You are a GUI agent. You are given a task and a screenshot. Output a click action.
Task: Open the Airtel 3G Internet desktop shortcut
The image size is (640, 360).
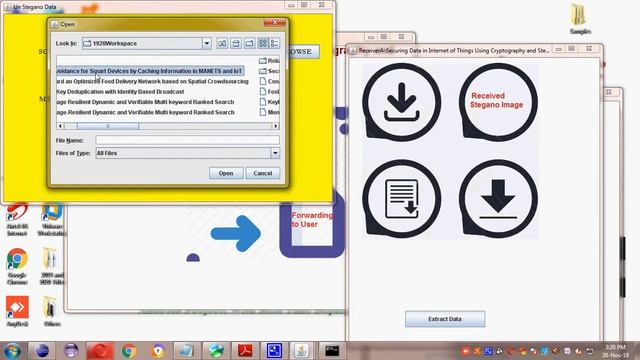pos(17,219)
